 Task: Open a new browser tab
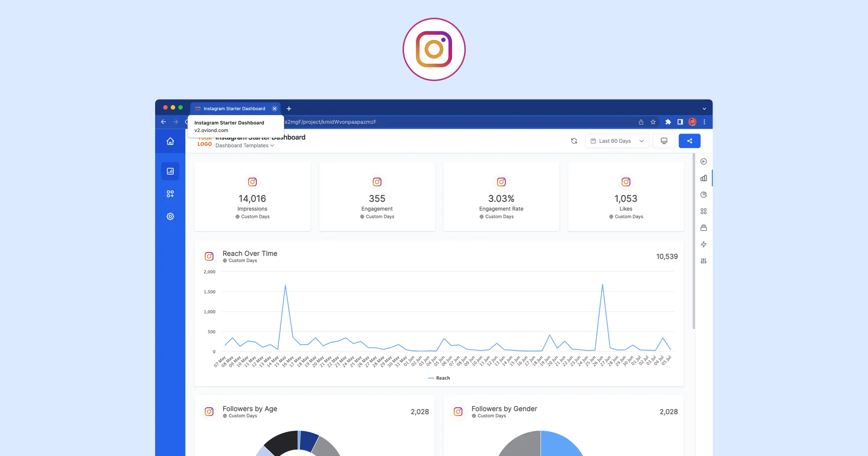(x=289, y=109)
